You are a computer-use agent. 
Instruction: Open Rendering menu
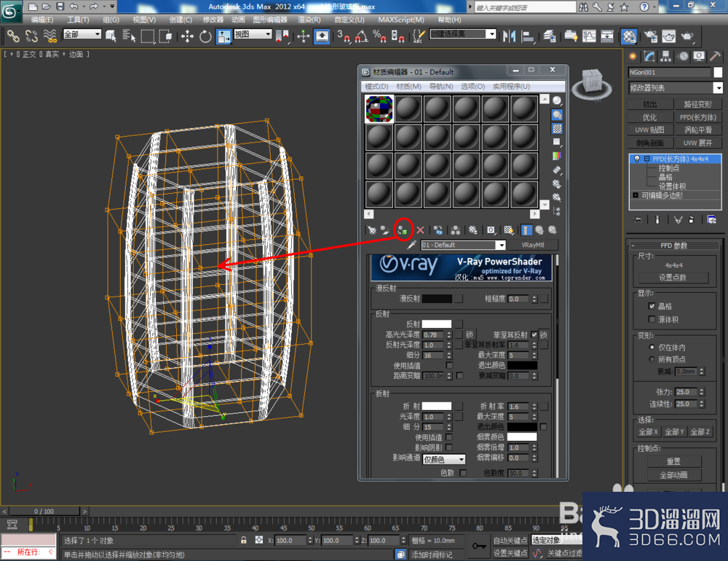pyautogui.click(x=309, y=20)
